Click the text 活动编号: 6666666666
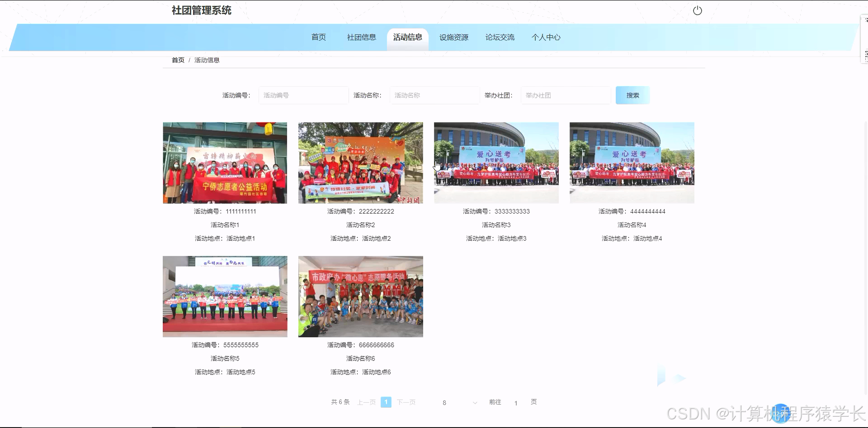The width and height of the screenshot is (868, 428). [x=361, y=345]
